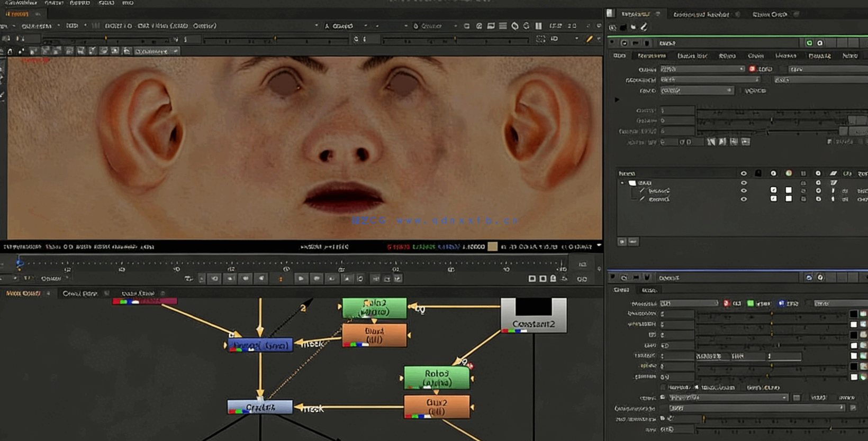The height and width of the screenshot is (441, 868).
Task: Select the blue Grade node
Action: coord(259,407)
